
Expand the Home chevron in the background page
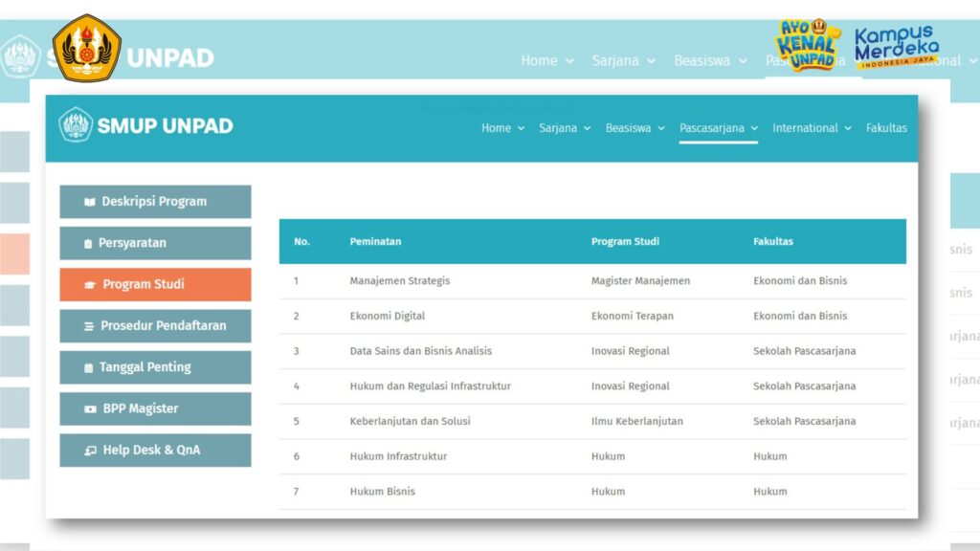(x=570, y=61)
